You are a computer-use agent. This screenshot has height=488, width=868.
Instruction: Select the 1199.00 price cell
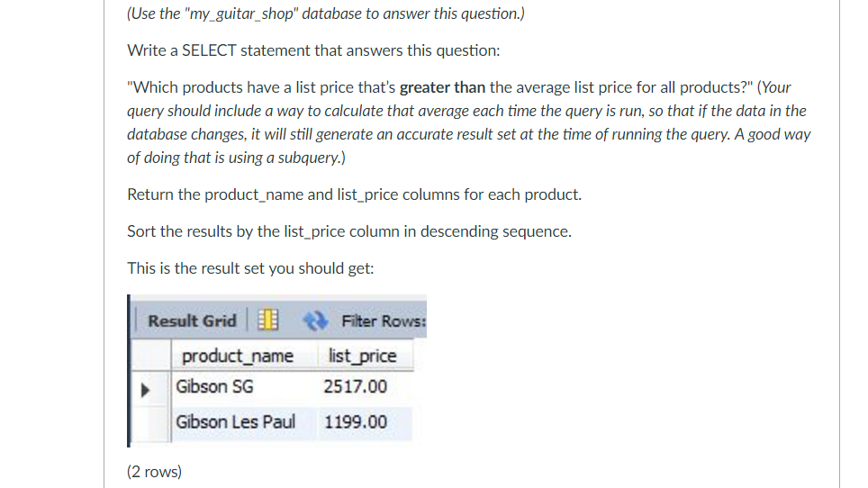pyautogui.click(x=366, y=422)
